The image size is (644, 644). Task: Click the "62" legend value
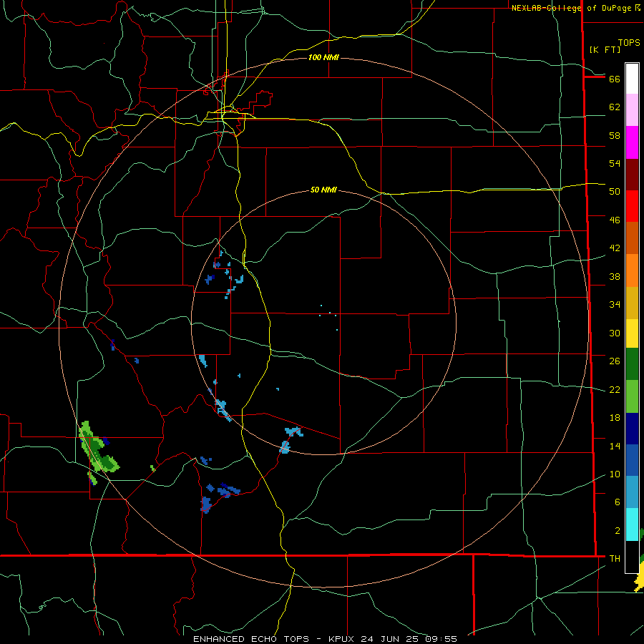615,107
